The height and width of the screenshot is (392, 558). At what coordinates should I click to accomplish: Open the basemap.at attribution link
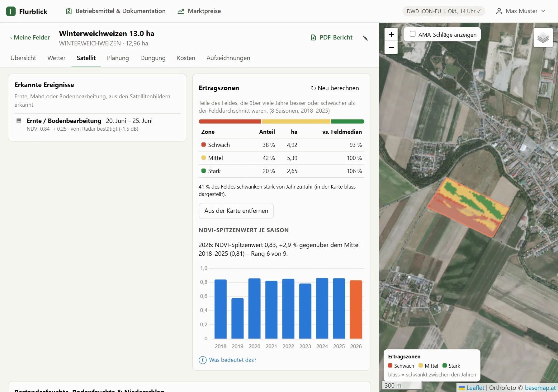[541, 388]
